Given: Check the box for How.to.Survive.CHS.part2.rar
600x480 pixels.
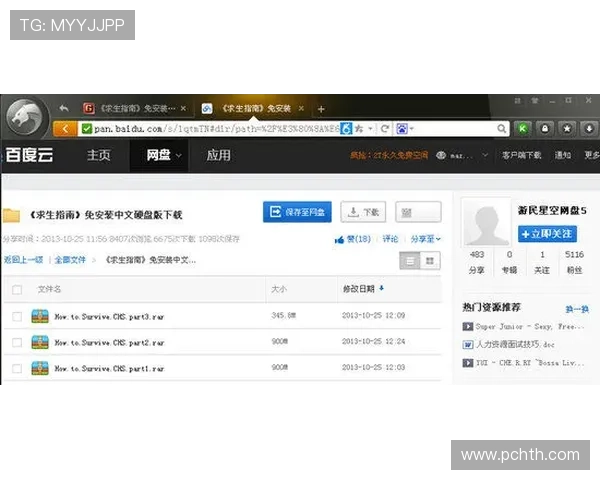Looking at the screenshot, I should coord(17,343).
